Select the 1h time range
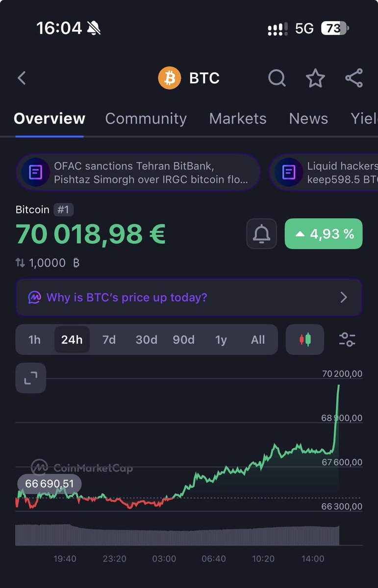 pos(34,340)
